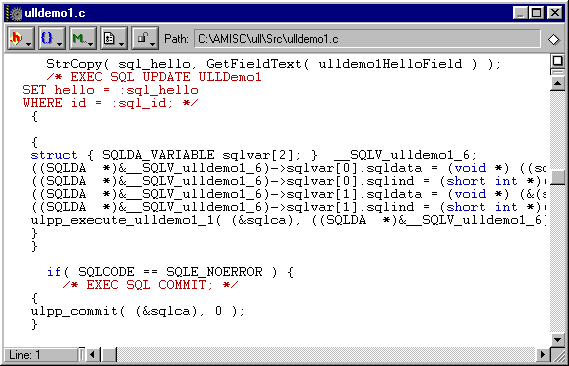
Task: Click the horizontal scrollbar left arrow
Action: 93,354
